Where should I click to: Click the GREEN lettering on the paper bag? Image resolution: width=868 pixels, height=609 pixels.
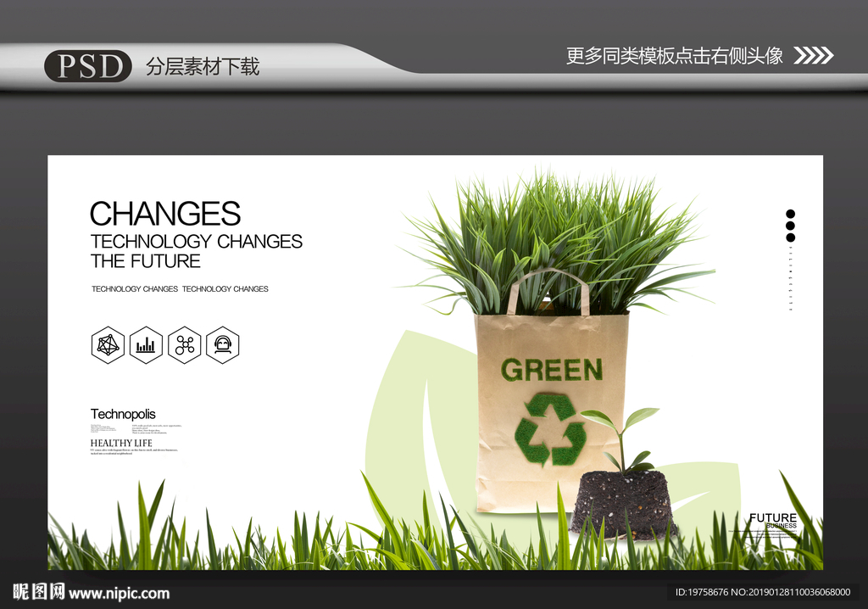[x=551, y=370]
